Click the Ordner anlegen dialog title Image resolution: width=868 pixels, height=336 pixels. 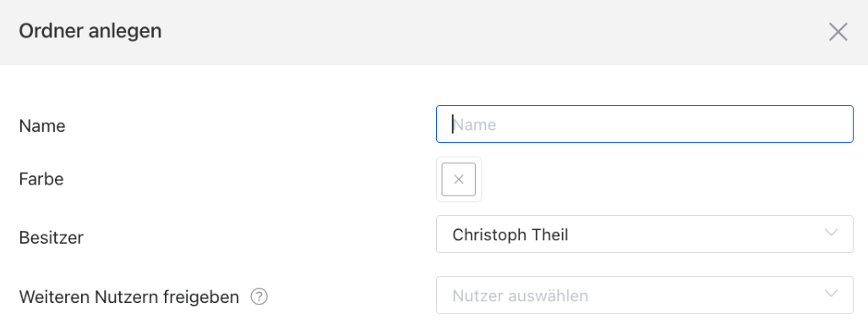click(x=90, y=30)
